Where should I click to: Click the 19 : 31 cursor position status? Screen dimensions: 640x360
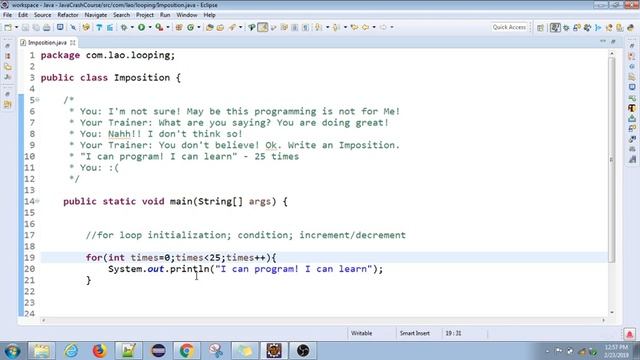(x=453, y=333)
